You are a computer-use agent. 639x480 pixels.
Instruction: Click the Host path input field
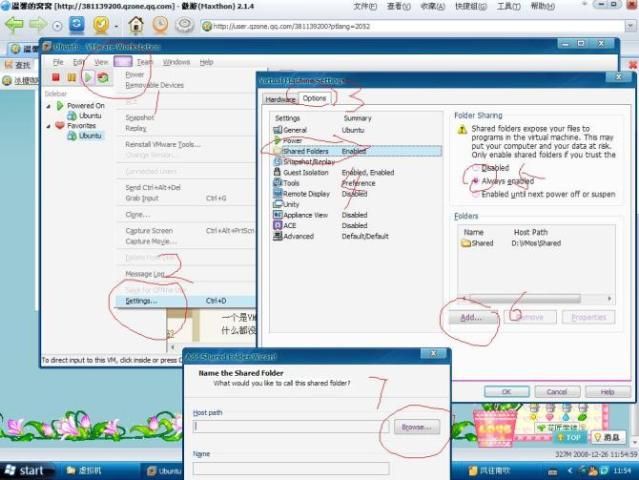click(291, 427)
